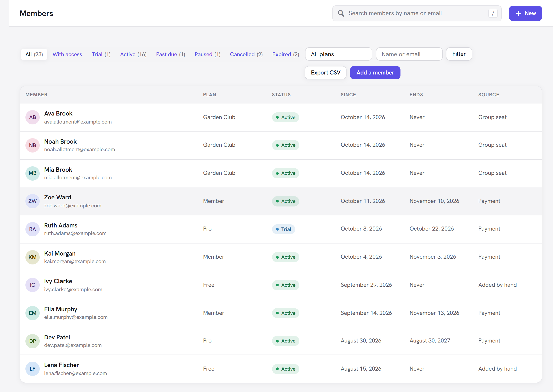
Task: Click Zoe Ward's ZW avatar
Action: [33, 201]
